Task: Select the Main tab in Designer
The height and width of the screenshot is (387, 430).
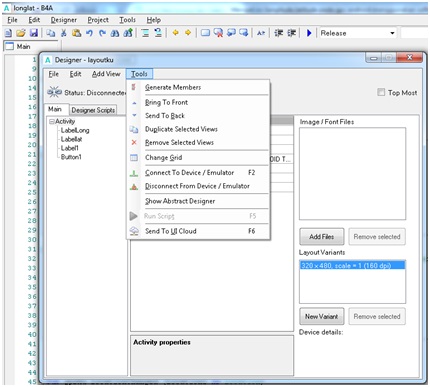Action: pos(55,109)
